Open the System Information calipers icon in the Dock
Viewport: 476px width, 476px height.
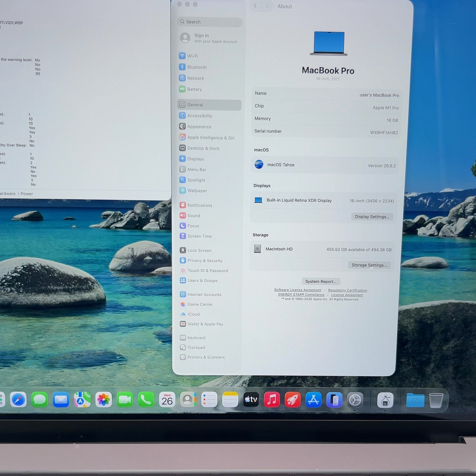pyautogui.click(x=385, y=400)
